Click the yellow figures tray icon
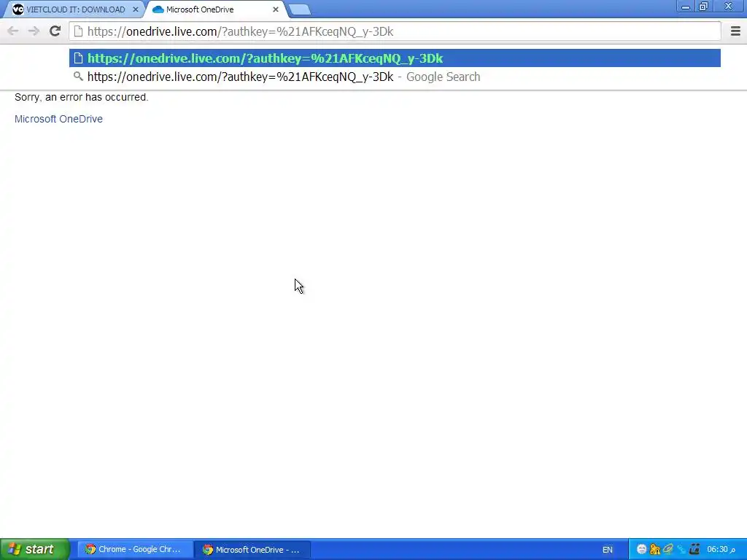The width and height of the screenshot is (747, 560). (x=654, y=550)
